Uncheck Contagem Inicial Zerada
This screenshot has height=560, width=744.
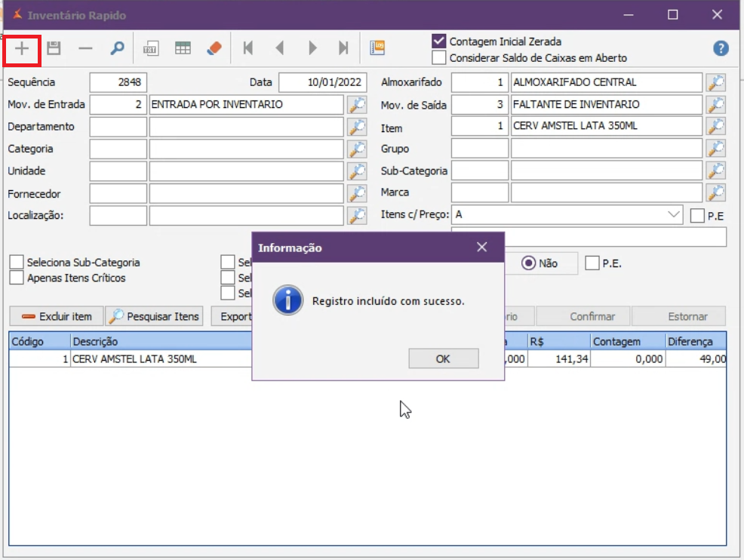[439, 42]
